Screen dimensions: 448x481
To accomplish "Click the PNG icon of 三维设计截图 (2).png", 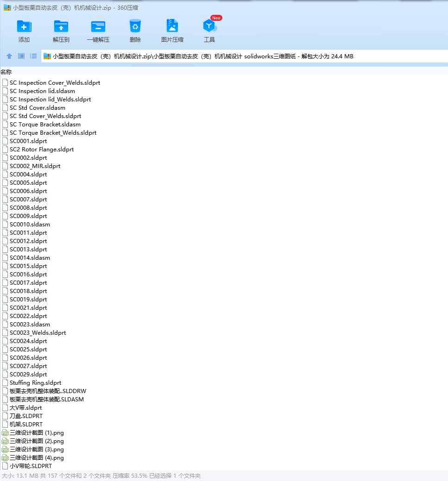I will 5,441.
